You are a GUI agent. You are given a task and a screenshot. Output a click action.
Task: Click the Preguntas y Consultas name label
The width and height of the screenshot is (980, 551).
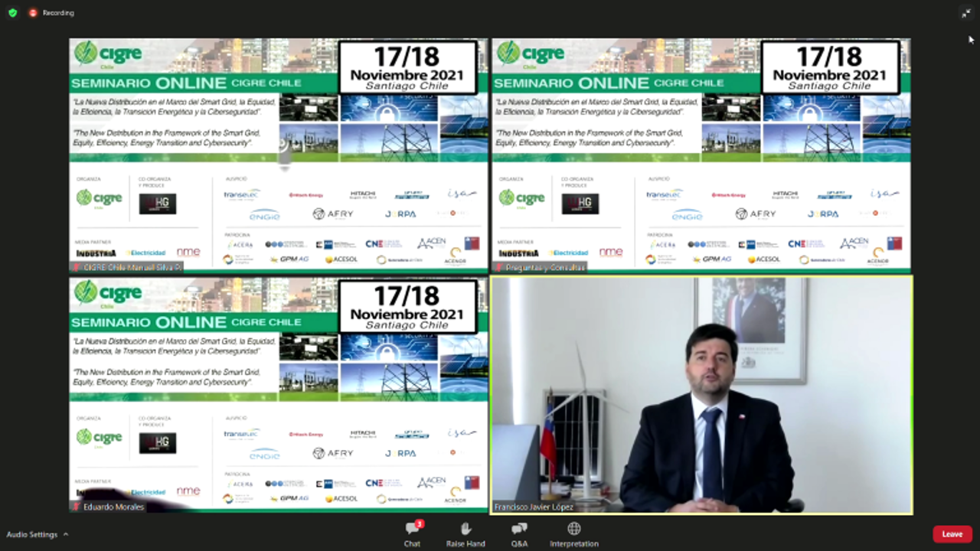(x=544, y=267)
